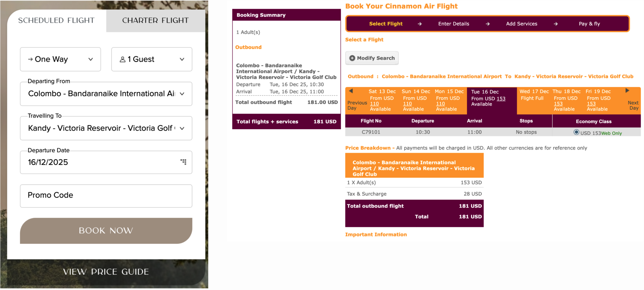
Task: Go to the Pay & fly step
Action: 589,24
